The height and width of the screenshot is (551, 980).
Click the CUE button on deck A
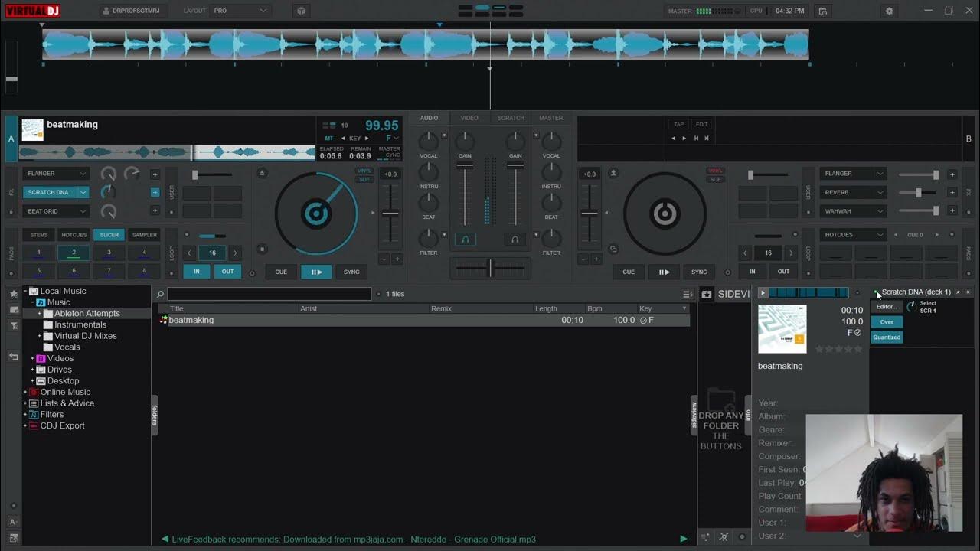(x=281, y=272)
